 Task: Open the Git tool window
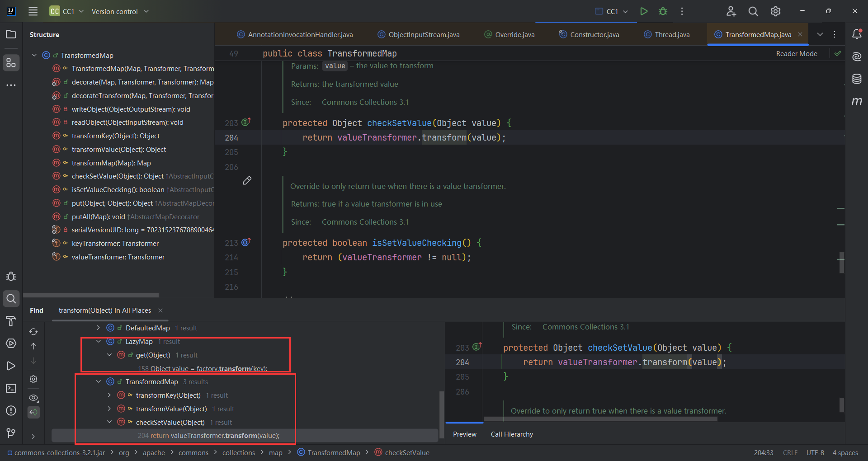click(x=11, y=433)
